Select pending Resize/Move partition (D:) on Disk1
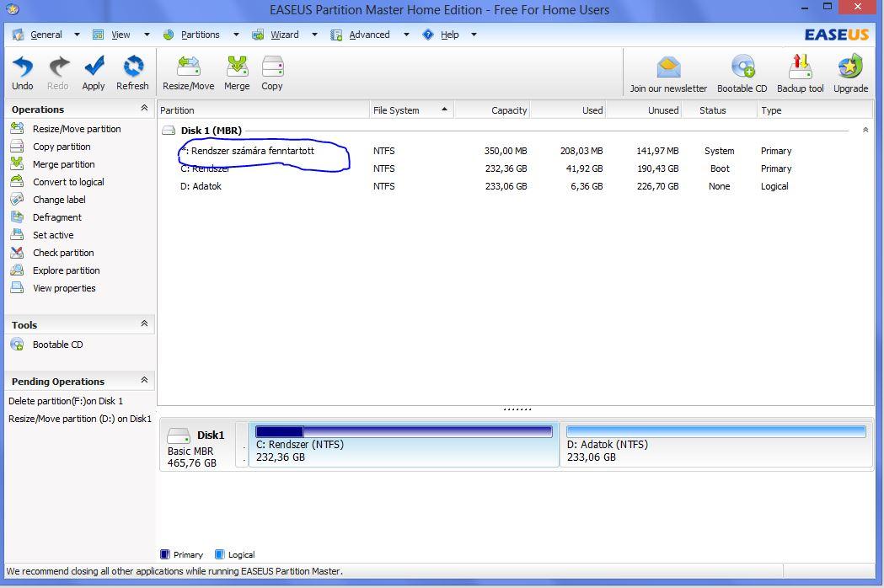Viewport: 884px width, 588px height. (x=80, y=419)
